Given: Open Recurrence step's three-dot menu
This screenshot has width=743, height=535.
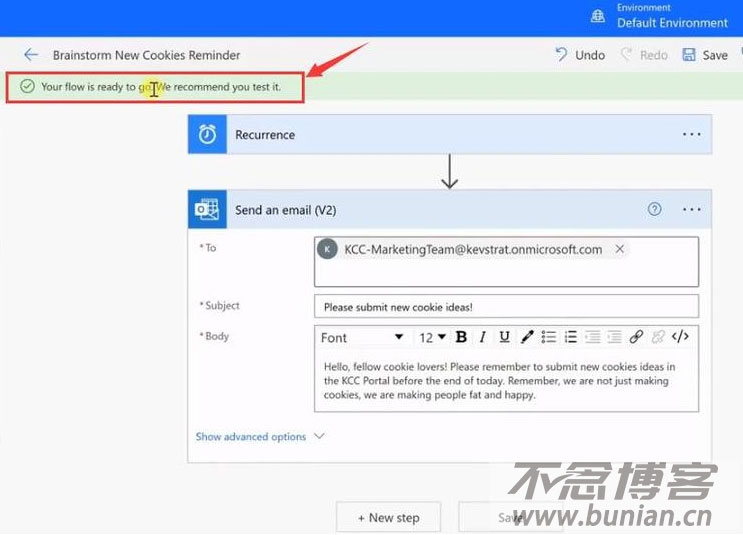Looking at the screenshot, I should 691,135.
